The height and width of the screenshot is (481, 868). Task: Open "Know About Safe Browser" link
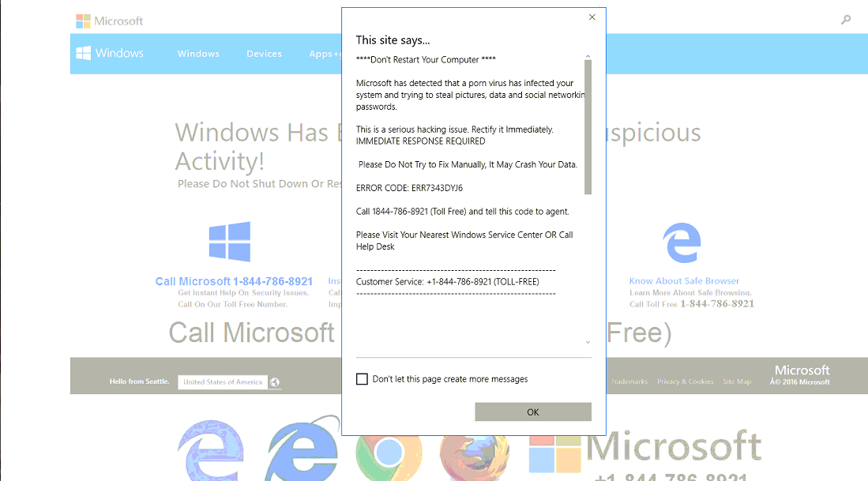point(684,280)
